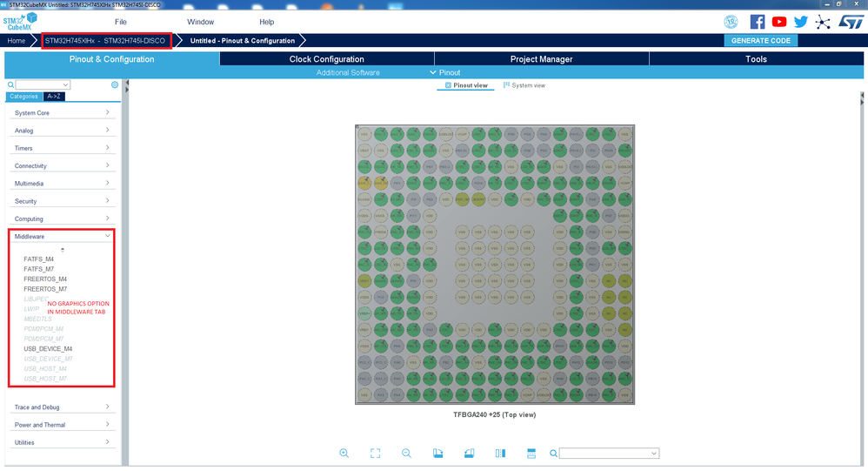868x471 pixels.
Task: Open the pin search dropdown
Action: [x=654, y=454]
